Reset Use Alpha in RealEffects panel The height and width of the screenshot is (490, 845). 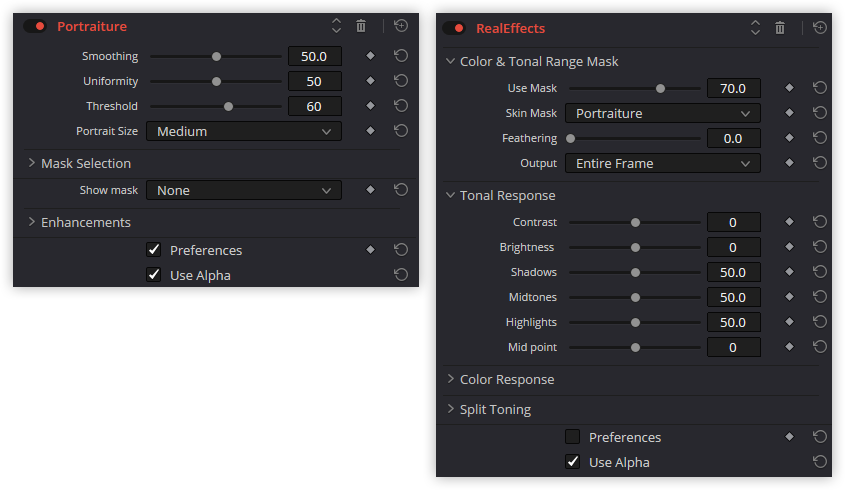(820, 461)
